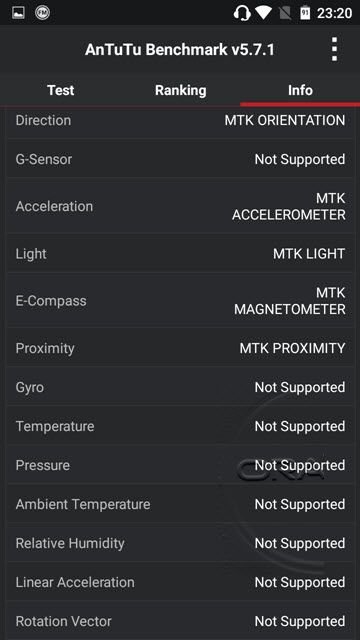Tap the battery indicator icon
Image resolution: width=360 pixels, height=640 pixels.
coord(305,13)
